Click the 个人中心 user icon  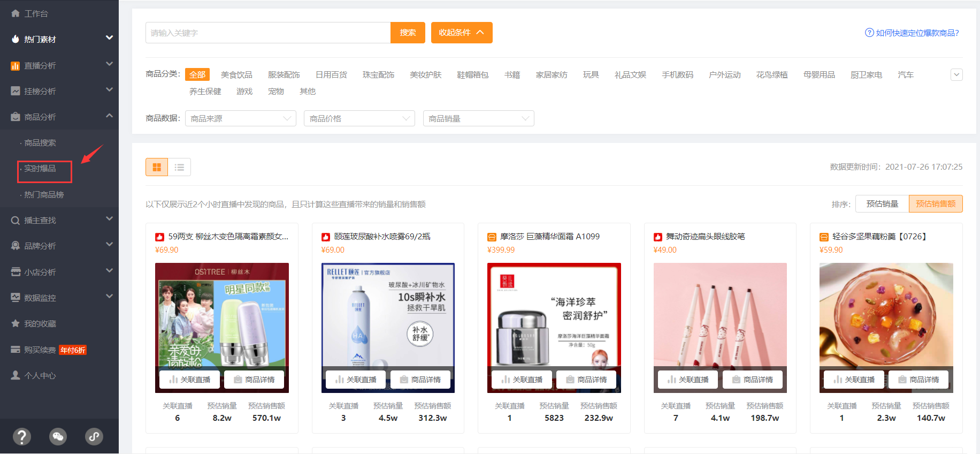point(16,375)
